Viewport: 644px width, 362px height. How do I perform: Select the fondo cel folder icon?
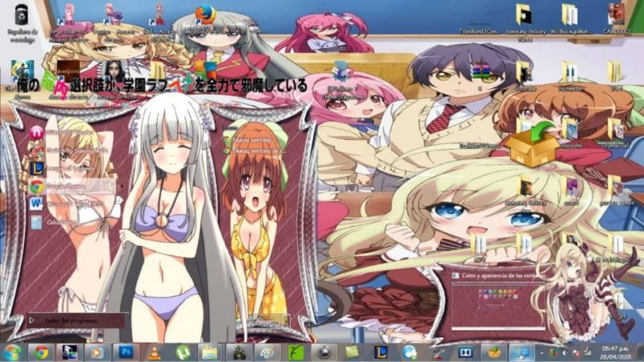tap(616, 134)
